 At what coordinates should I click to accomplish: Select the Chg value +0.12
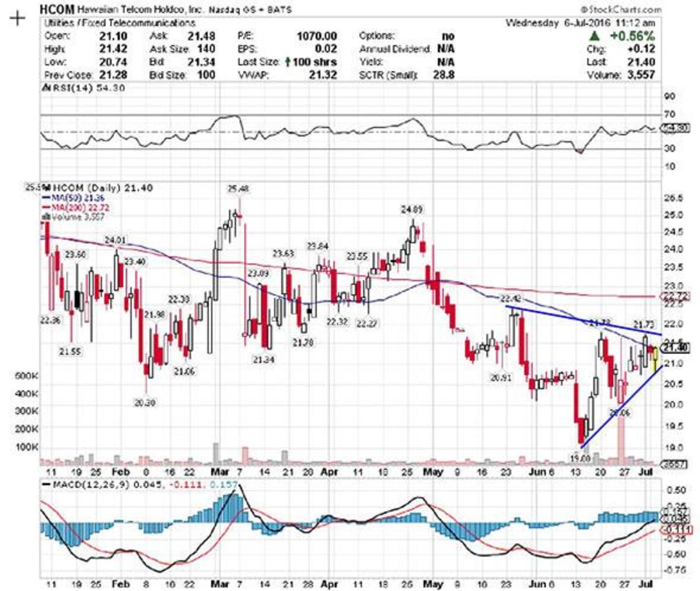tap(640, 49)
